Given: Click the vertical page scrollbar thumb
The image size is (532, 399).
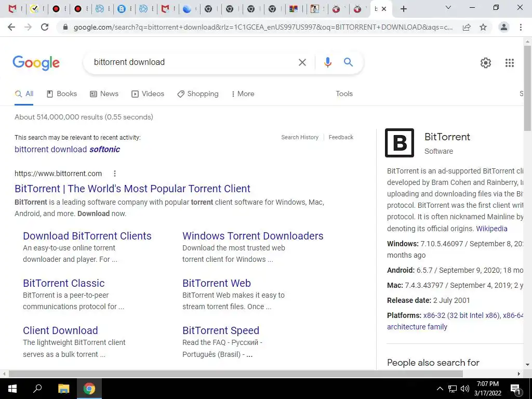Looking at the screenshot, I should [x=527, y=88].
